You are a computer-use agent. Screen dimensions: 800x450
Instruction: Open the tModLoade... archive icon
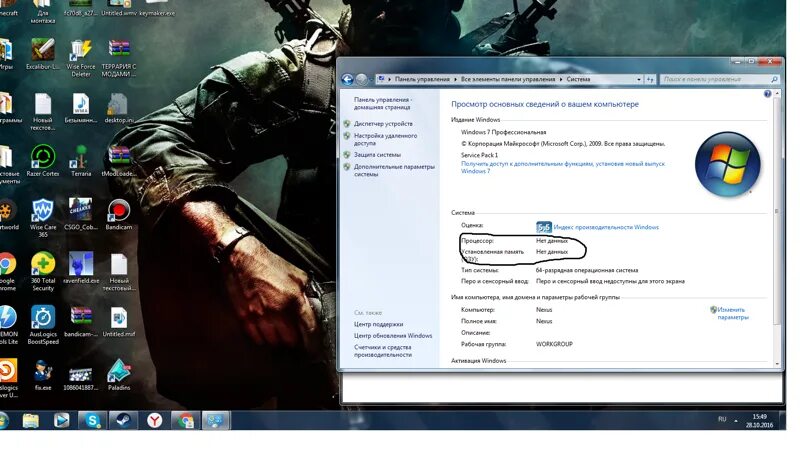(x=119, y=161)
